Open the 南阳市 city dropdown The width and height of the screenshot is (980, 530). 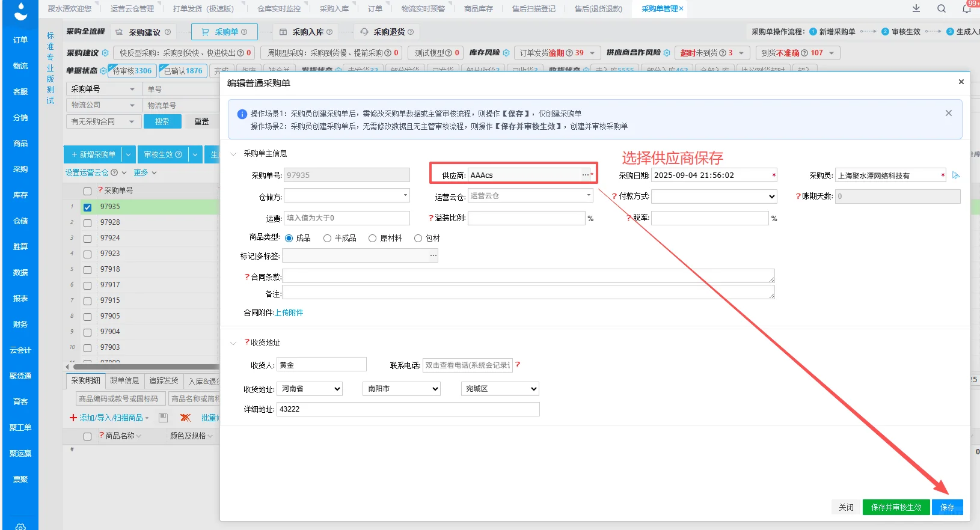click(401, 389)
